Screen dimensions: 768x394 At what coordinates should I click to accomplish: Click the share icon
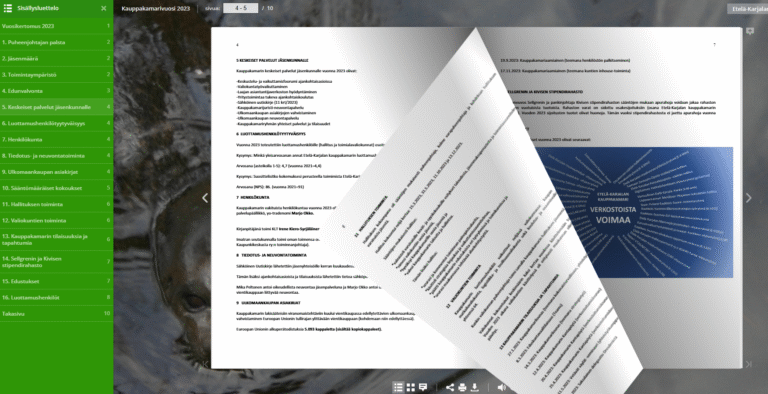point(450,388)
